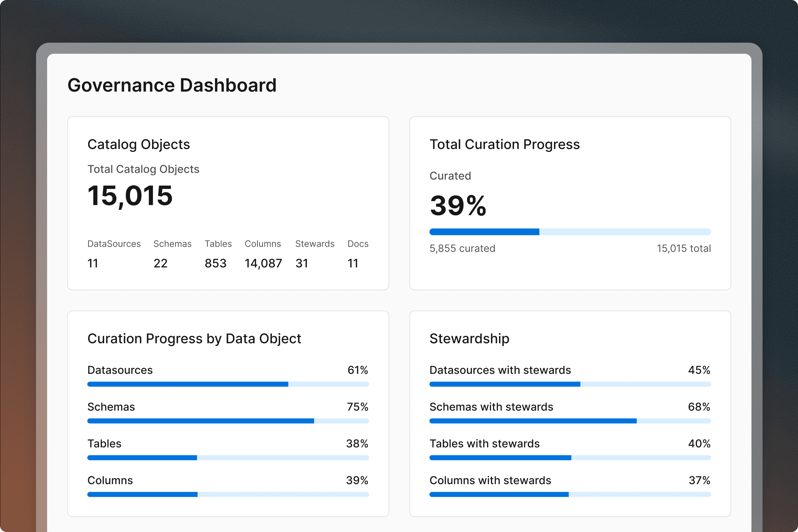Viewport: 798px width, 532px height.
Task: Click Columns with stewards progress bar
Action: click(570, 495)
